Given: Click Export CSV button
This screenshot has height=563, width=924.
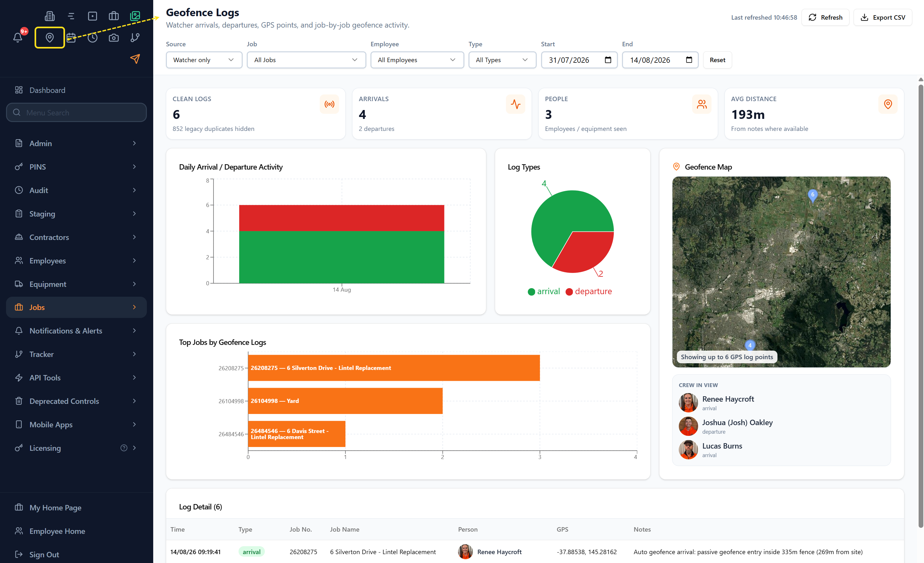Looking at the screenshot, I should tap(883, 17).
